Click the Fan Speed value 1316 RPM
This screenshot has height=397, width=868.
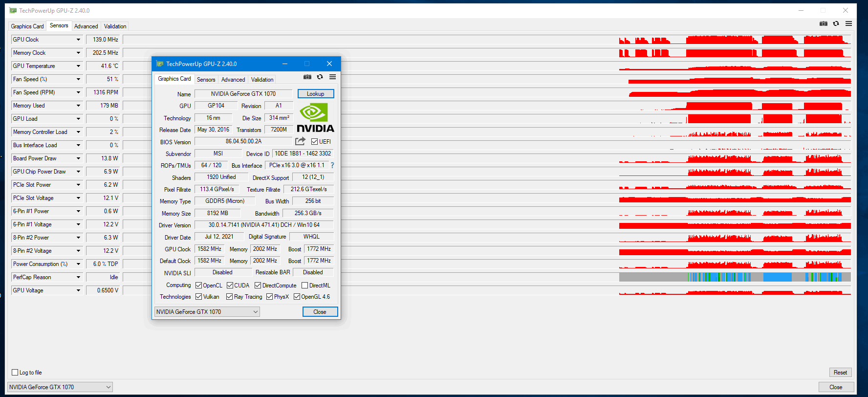tap(104, 92)
